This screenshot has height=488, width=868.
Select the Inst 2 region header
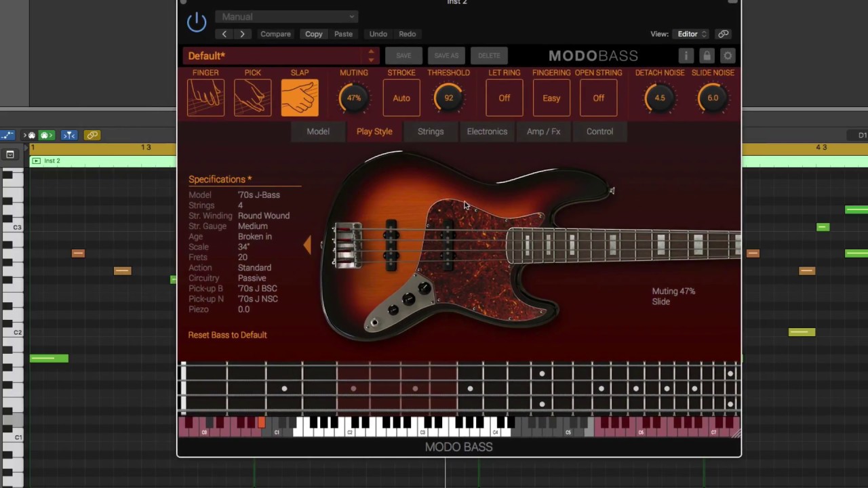click(103, 161)
